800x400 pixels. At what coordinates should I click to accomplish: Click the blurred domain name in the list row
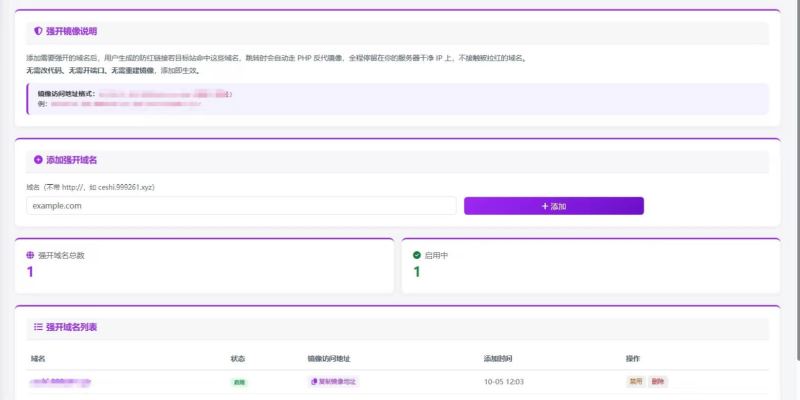[60, 382]
